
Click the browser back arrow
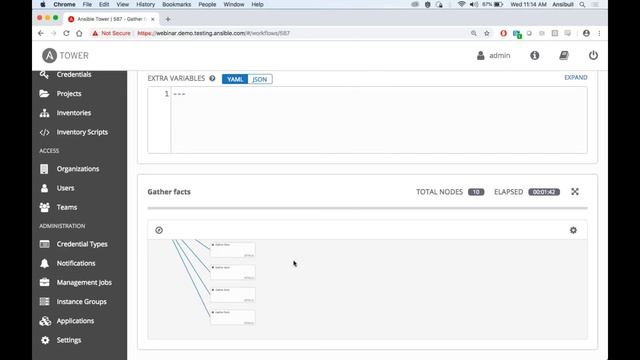[x=40, y=33]
